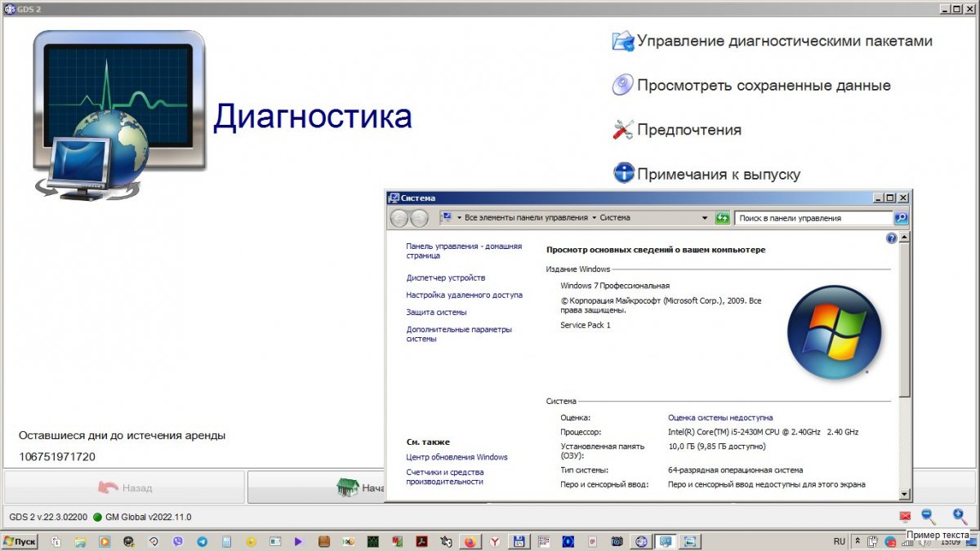Click the power plug tray icon
Screen dimensions: 980x551
[x=872, y=541]
